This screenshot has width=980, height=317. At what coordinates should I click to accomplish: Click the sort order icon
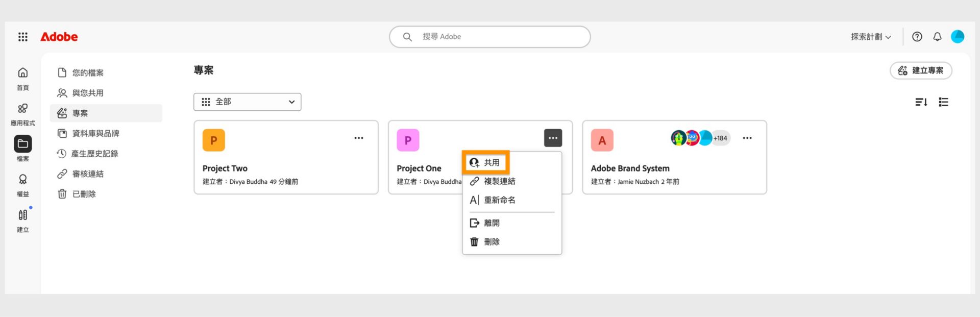click(921, 102)
